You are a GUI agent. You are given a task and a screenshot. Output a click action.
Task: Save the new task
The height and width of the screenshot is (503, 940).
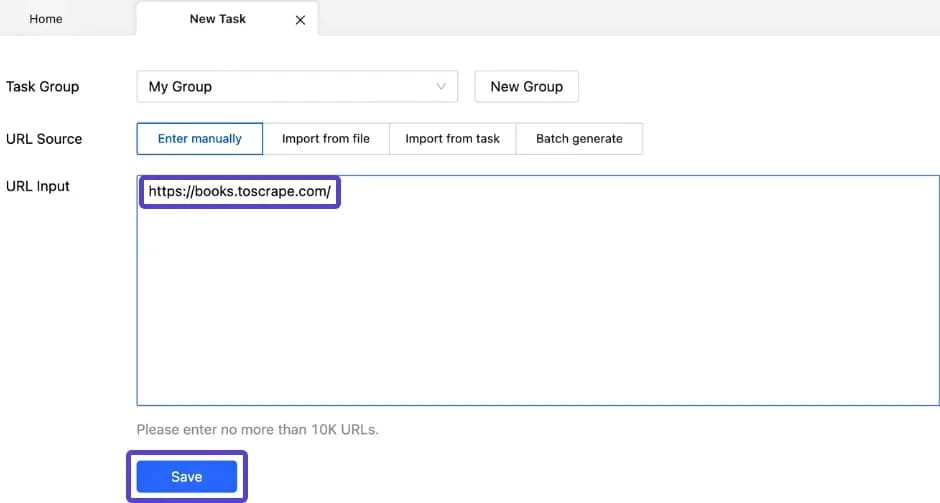tap(186, 477)
